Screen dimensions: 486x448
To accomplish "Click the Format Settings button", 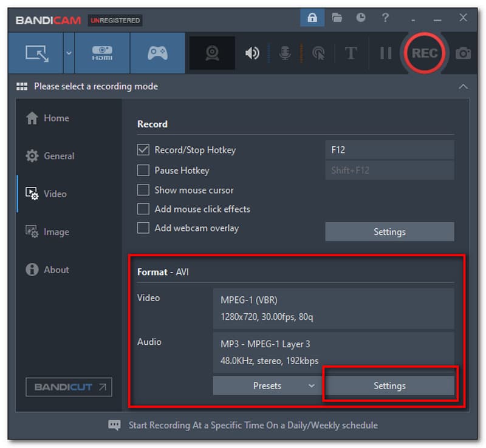I will [x=389, y=385].
